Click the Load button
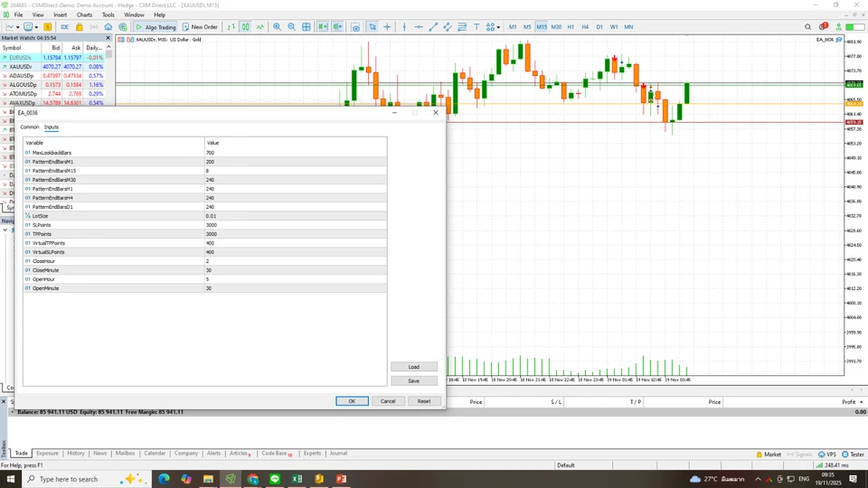This screenshot has width=868, height=488. coord(414,367)
